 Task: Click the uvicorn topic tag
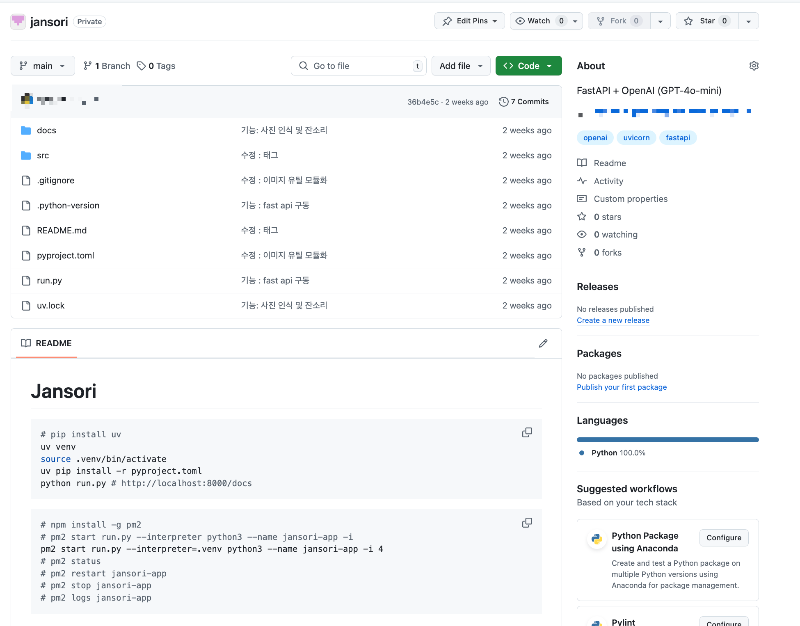[636, 138]
